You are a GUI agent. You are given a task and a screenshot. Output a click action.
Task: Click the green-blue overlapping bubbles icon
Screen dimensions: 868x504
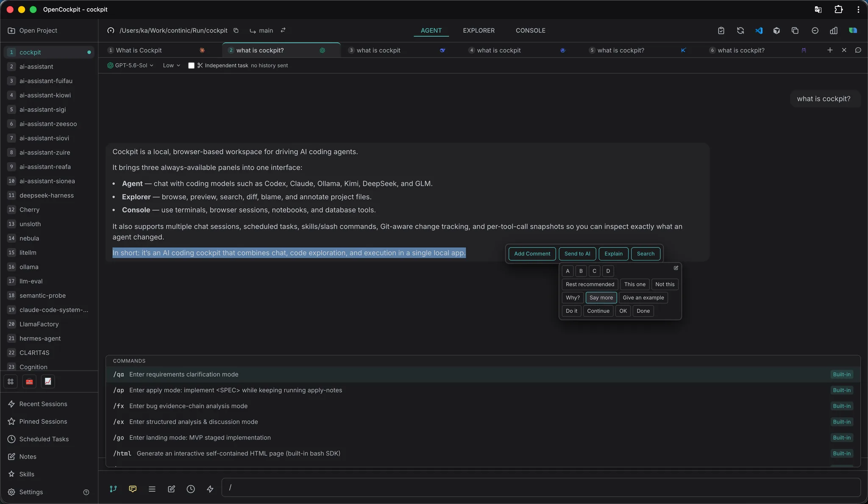[x=853, y=30]
